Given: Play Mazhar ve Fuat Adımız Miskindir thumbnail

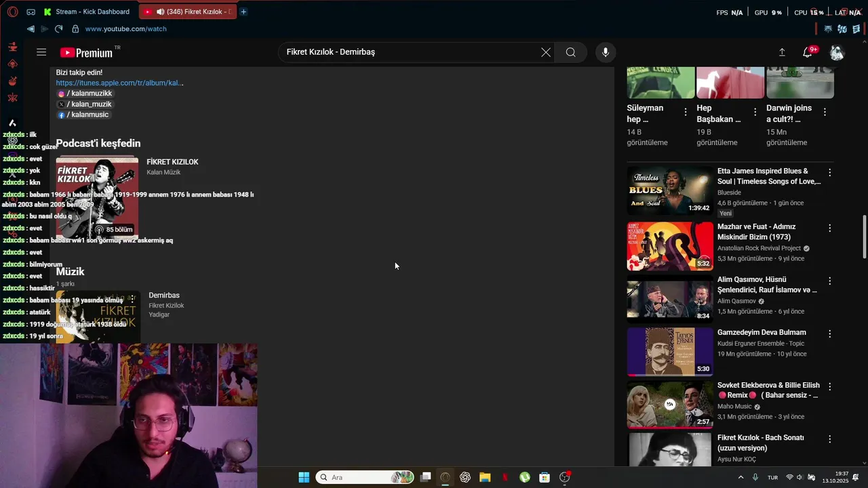Looking at the screenshot, I should click(x=669, y=246).
